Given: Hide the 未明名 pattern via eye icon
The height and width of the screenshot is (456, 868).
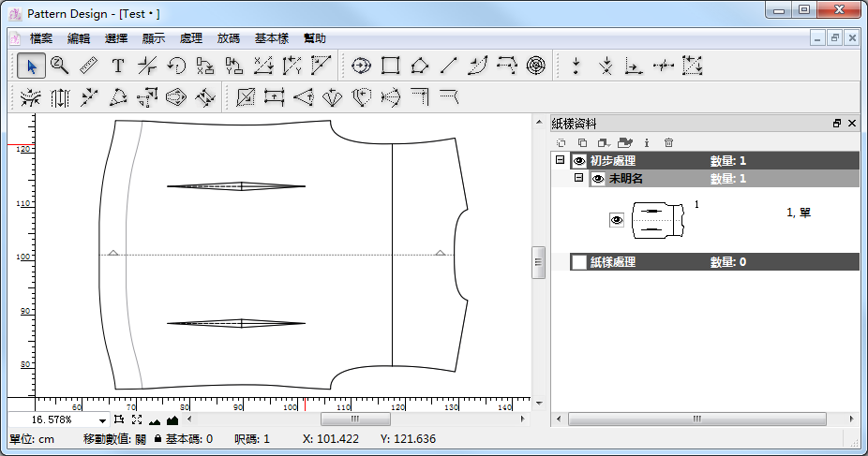Looking at the screenshot, I should coord(597,179).
